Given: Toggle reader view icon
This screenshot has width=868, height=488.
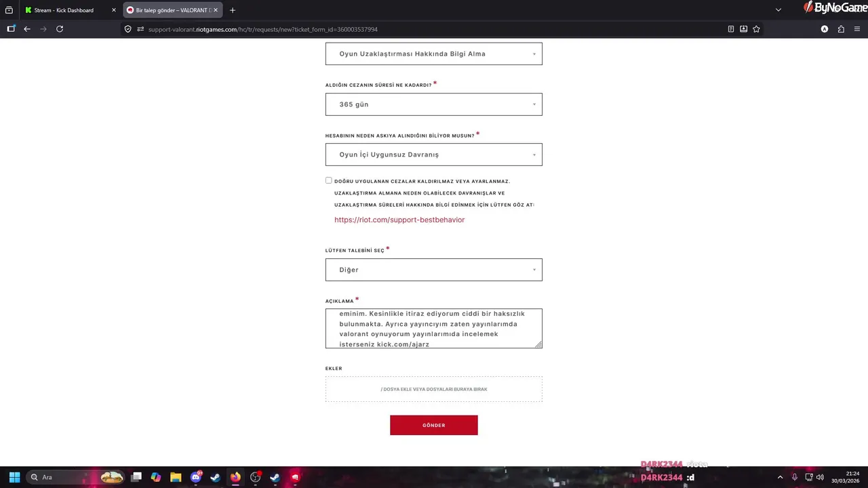Looking at the screenshot, I should (731, 29).
